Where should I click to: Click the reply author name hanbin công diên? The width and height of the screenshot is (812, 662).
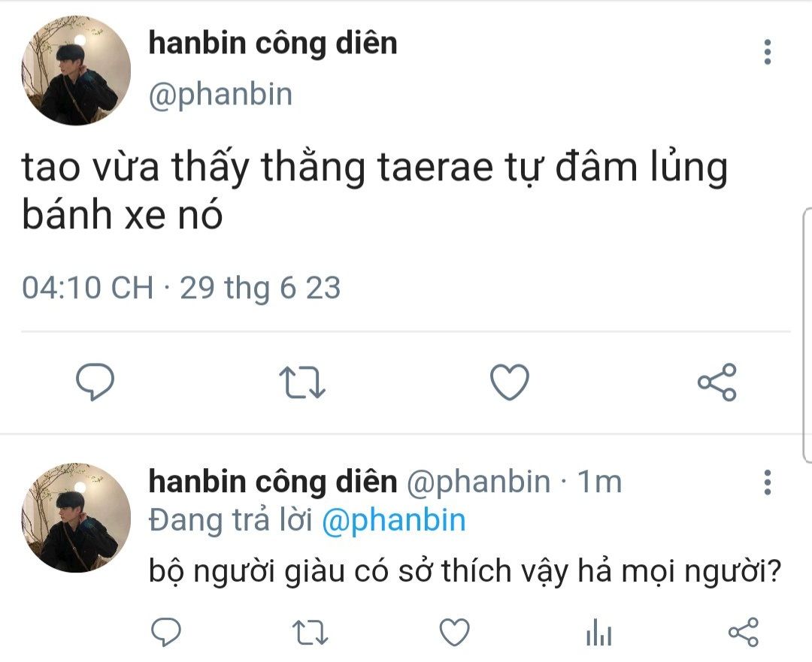pos(273,482)
